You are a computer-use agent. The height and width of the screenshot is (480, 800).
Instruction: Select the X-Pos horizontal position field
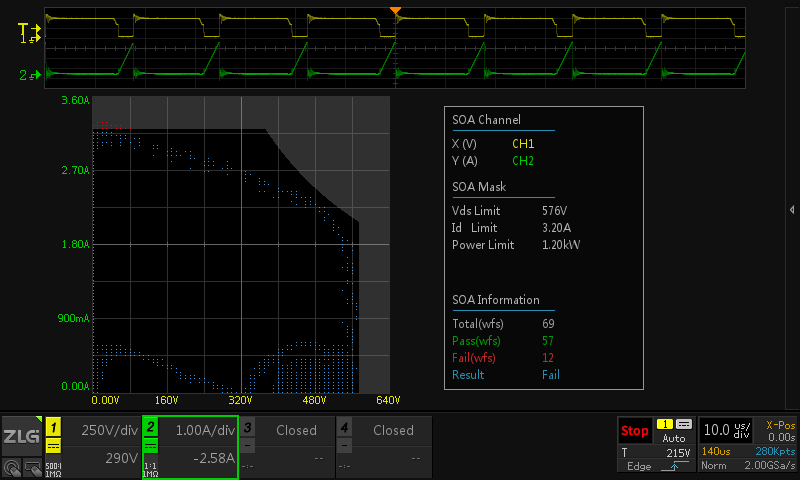(x=779, y=431)
